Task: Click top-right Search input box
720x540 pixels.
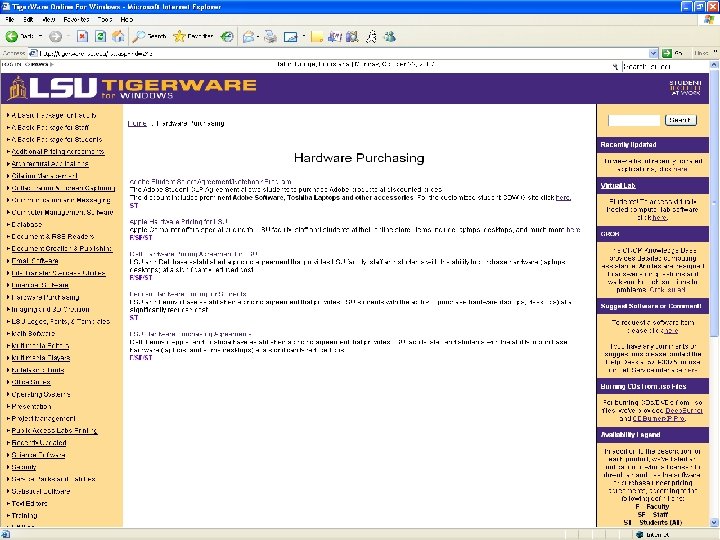Action: [x=665, y=67]
